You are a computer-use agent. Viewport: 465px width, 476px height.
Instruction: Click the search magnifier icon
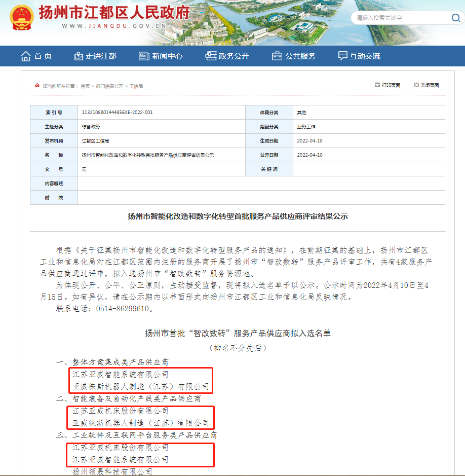pyautogui.click(x=455, y=18)
